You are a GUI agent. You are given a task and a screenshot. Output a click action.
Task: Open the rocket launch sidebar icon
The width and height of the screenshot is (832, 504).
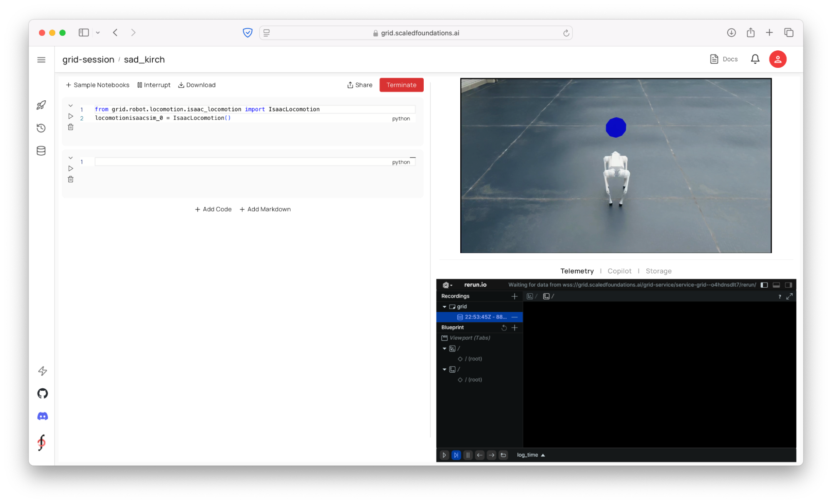pos(41,105)
